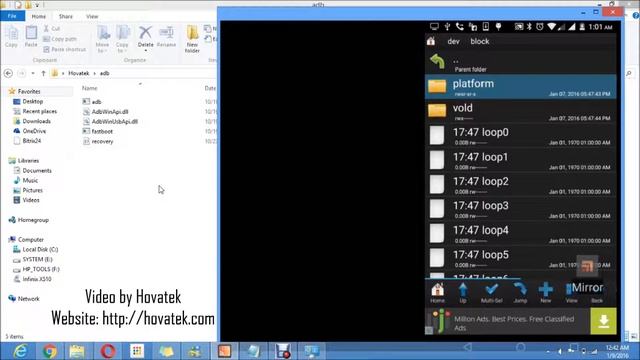Select AdbWinUsbApi.dll file
The height and width of the screenshot is (360, 640).
tap(110, 121)
